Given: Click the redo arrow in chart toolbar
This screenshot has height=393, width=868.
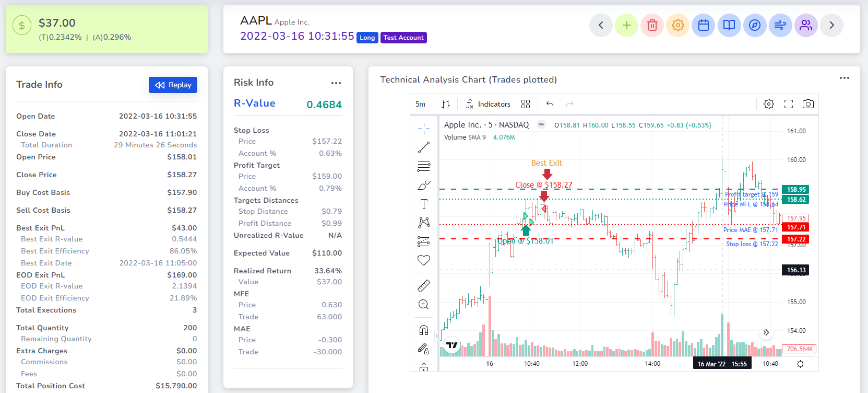Looking at the screenshot, I should pos(569,104).
